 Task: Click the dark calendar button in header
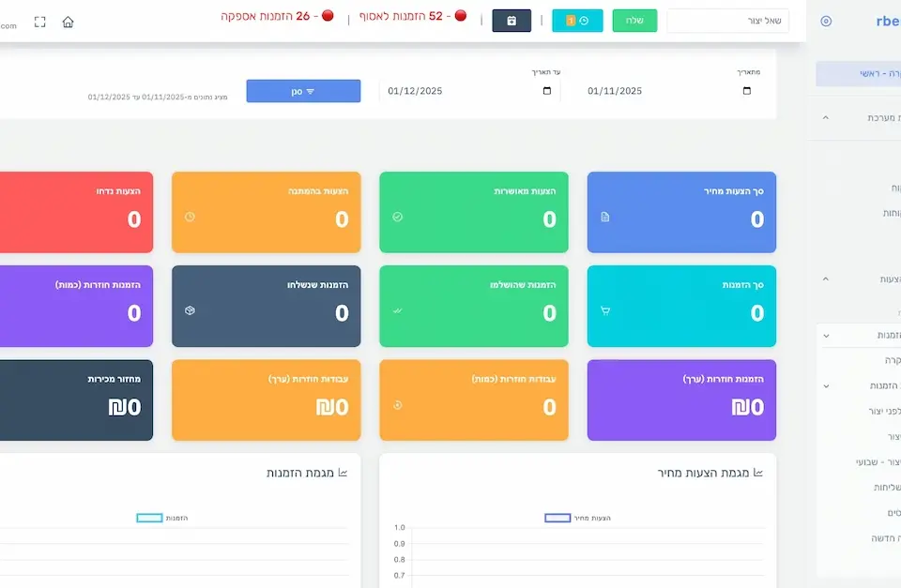pos(512,21)
